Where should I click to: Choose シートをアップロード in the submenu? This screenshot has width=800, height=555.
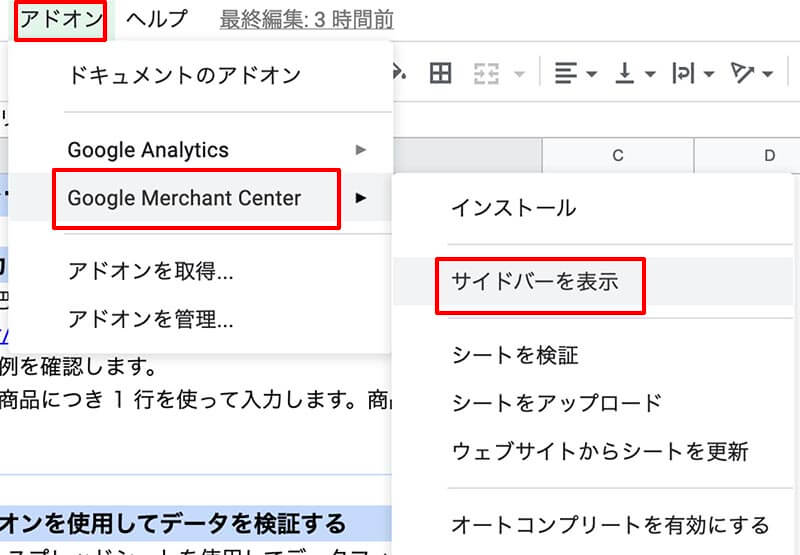pyautogui.click(x=556, y=403)
